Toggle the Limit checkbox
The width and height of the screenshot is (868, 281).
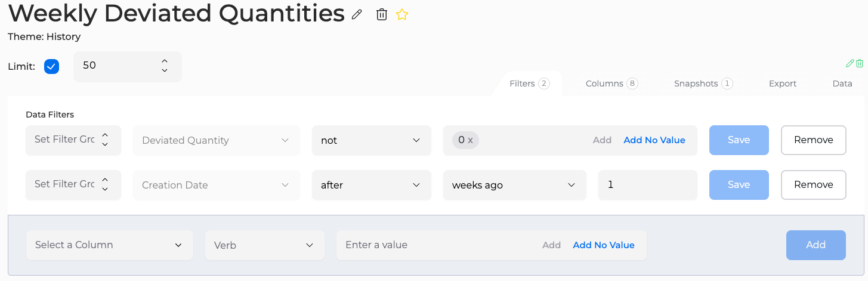point(51,66)
